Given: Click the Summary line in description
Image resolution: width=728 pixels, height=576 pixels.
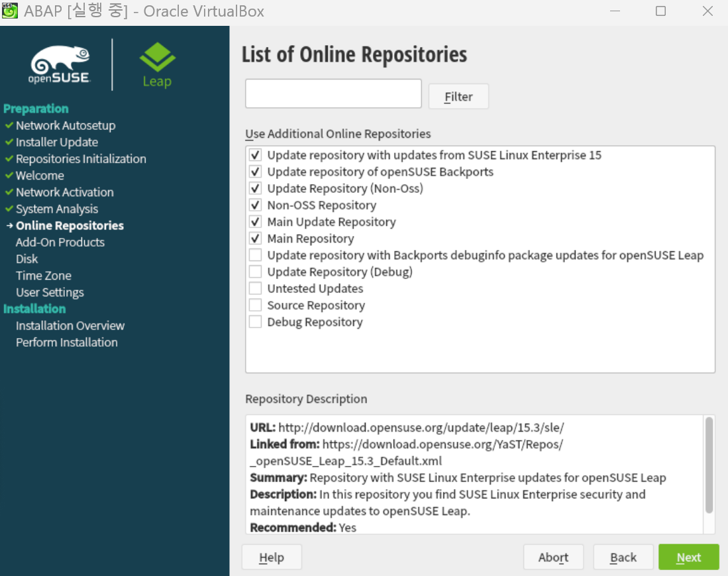Looking at the screenshot, I should point(458,477).
